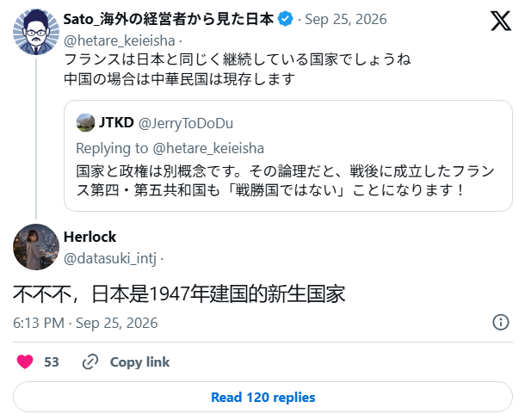
Task: Open the @datasuki_intj handle
Action: [x=110, y=258]
